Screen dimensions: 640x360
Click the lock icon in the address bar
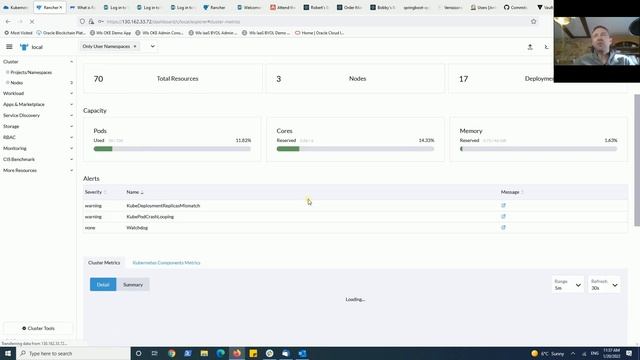91,21
